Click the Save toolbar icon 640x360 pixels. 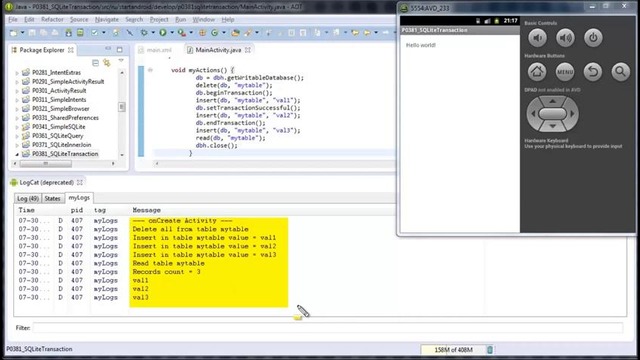32,33
